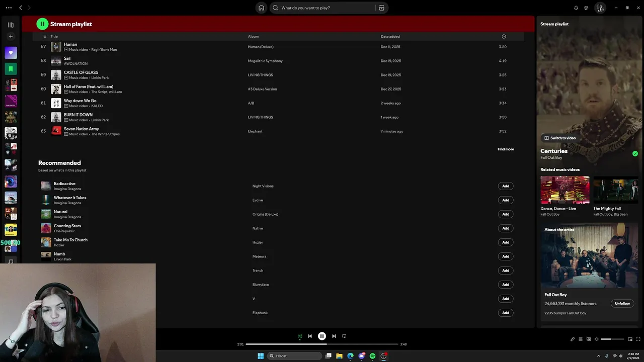Enter full screen player view
This screenshot has height=362, width=644.
[x=638, y=339]
